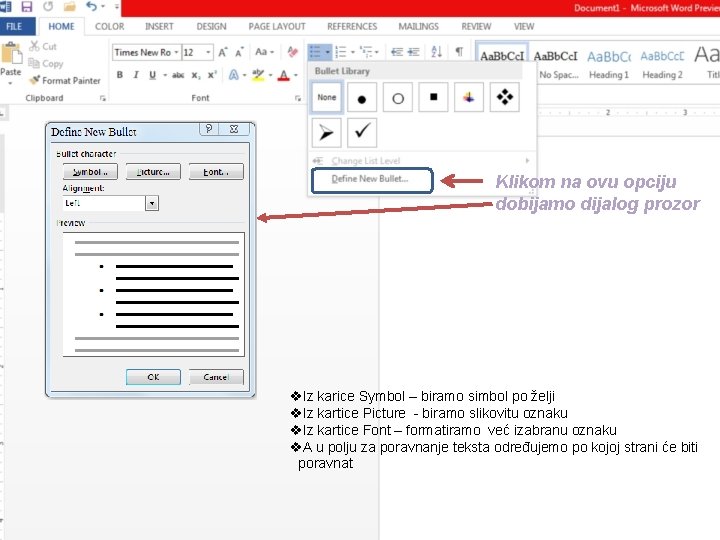
Task: Click the Sort A-Z icon
Action: pyautogui.click(x=437, y=52)
